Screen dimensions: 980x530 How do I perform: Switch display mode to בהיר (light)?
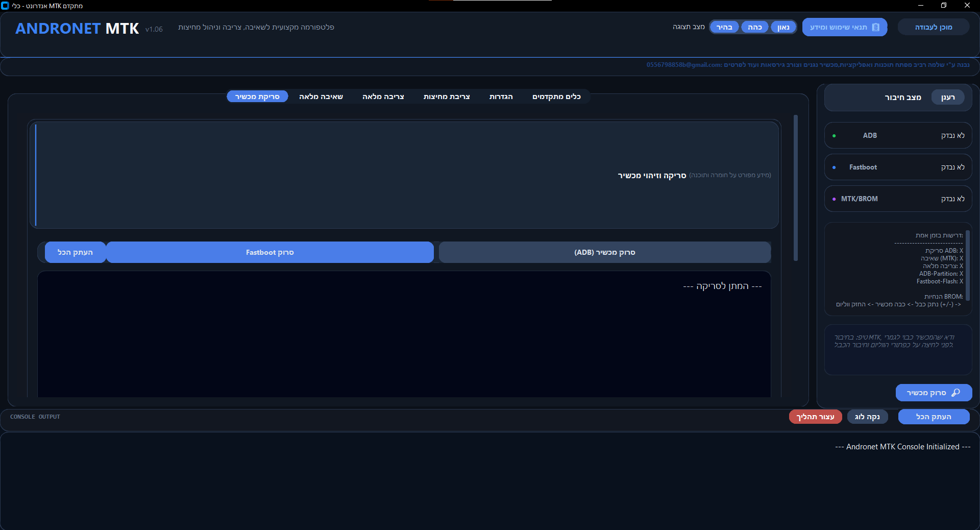point(724,28)
